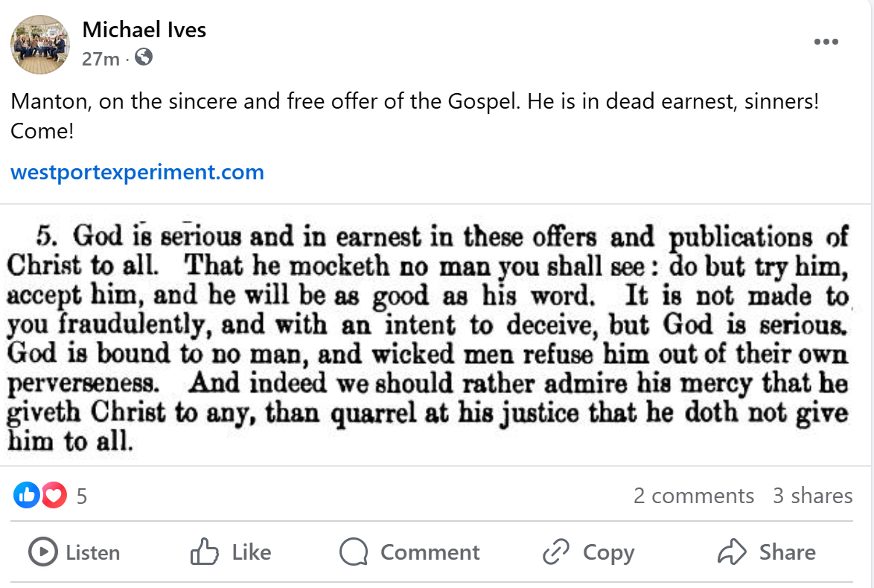
Task: Click the Share arrow icon
Action: 732,552
